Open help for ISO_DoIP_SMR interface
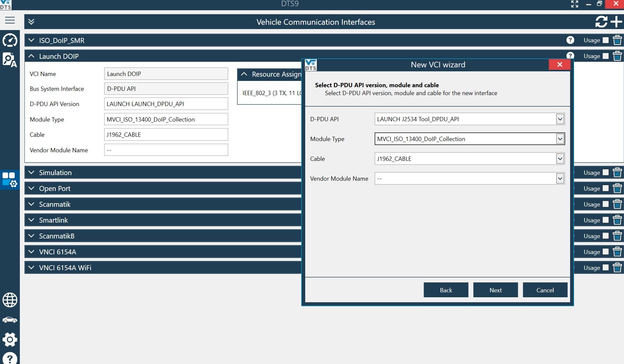This screenshot has width=624, height=364. pos(570,40)
